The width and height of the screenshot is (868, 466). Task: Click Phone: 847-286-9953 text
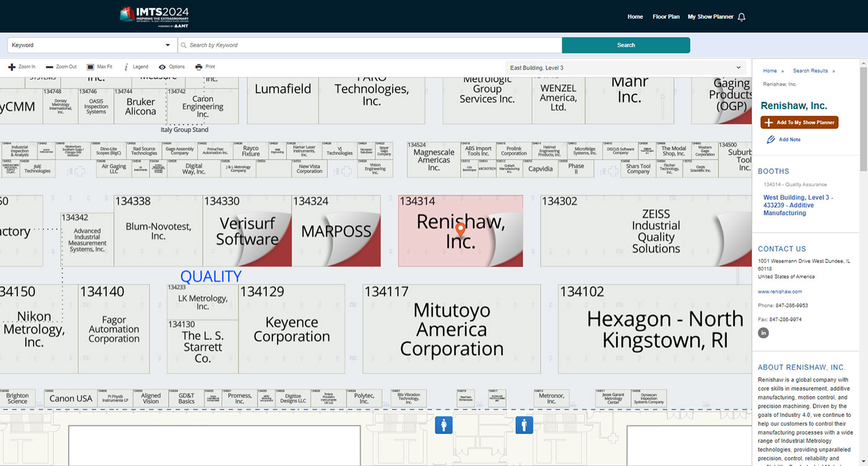(782, 305)
